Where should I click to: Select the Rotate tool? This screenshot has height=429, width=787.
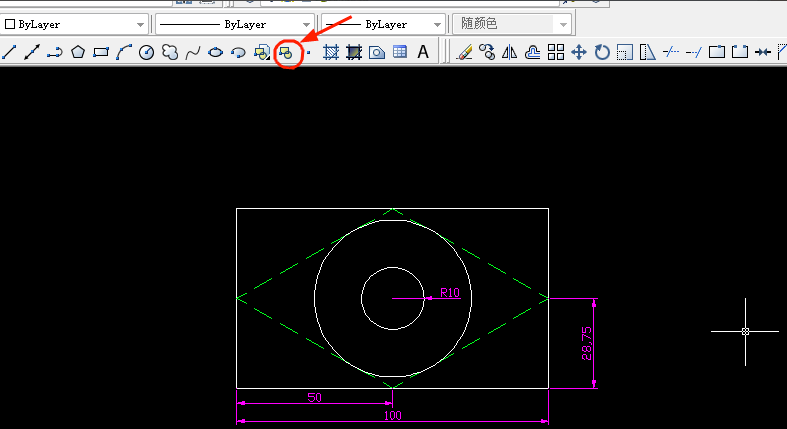(602, 52)
